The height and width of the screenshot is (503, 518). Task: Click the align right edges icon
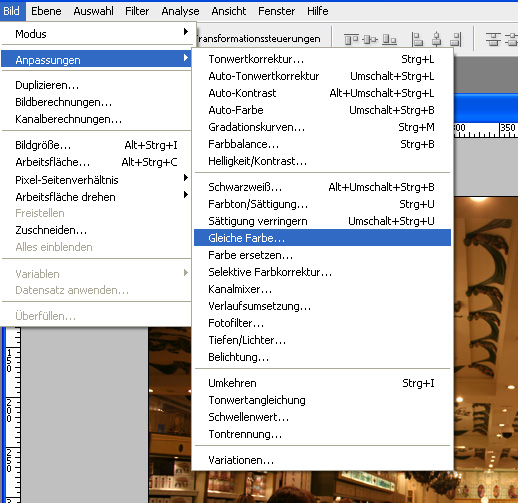coord(456,39)
